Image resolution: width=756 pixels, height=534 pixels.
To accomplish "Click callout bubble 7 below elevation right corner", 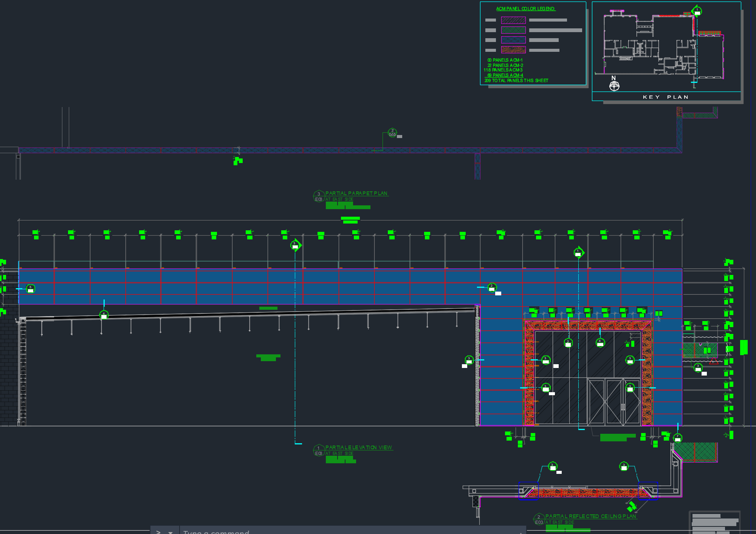I will (x=677, y=438).
